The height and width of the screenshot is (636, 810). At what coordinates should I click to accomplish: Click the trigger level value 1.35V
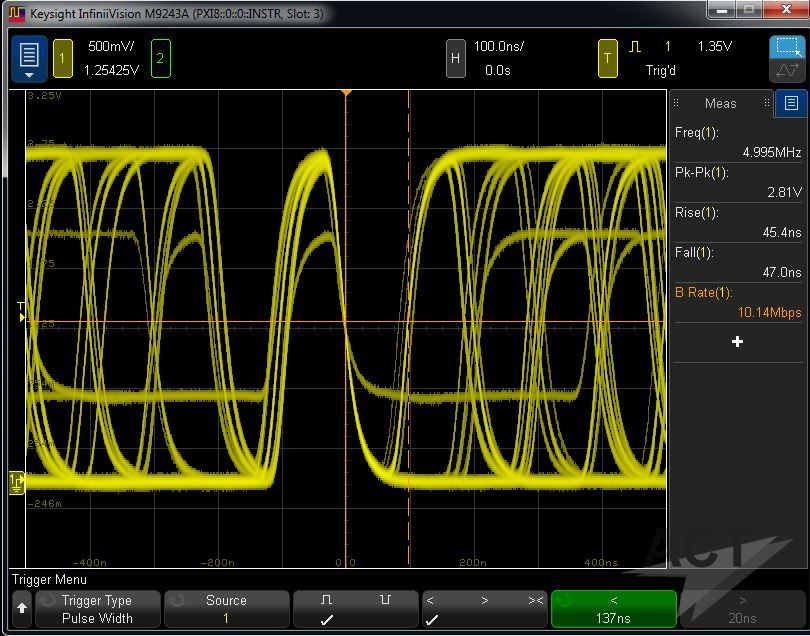[714, 47]
